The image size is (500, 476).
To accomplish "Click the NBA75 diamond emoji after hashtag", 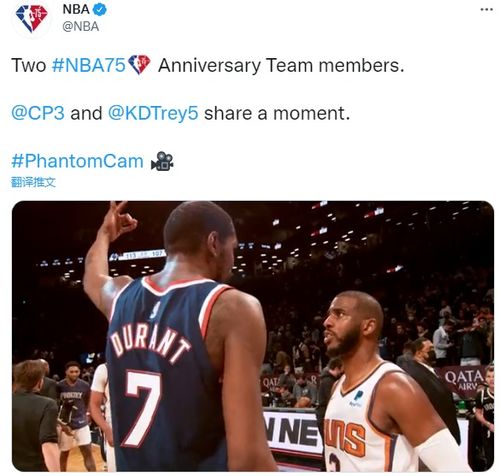I will [x=139, y=64].
